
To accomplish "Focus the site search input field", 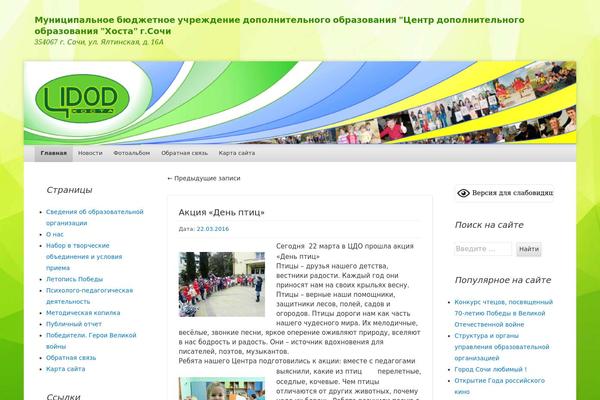I will pyautogui.click(x=483, y=249).
